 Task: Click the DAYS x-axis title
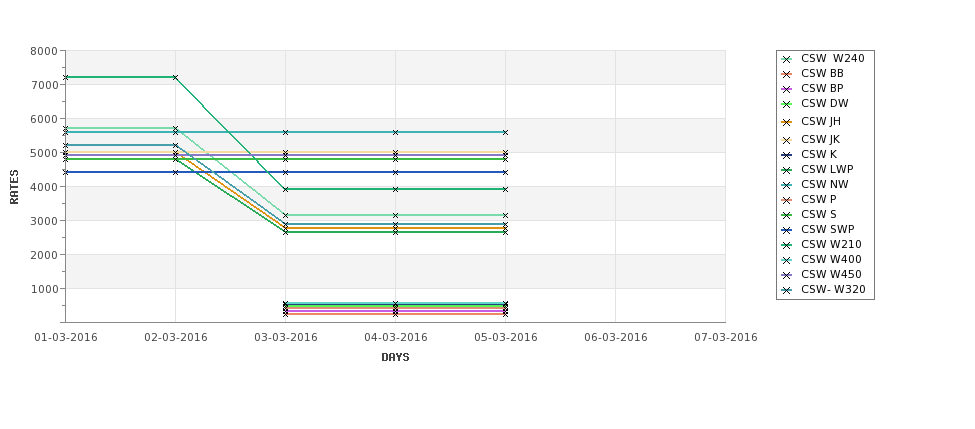click(x=395, y=358)
